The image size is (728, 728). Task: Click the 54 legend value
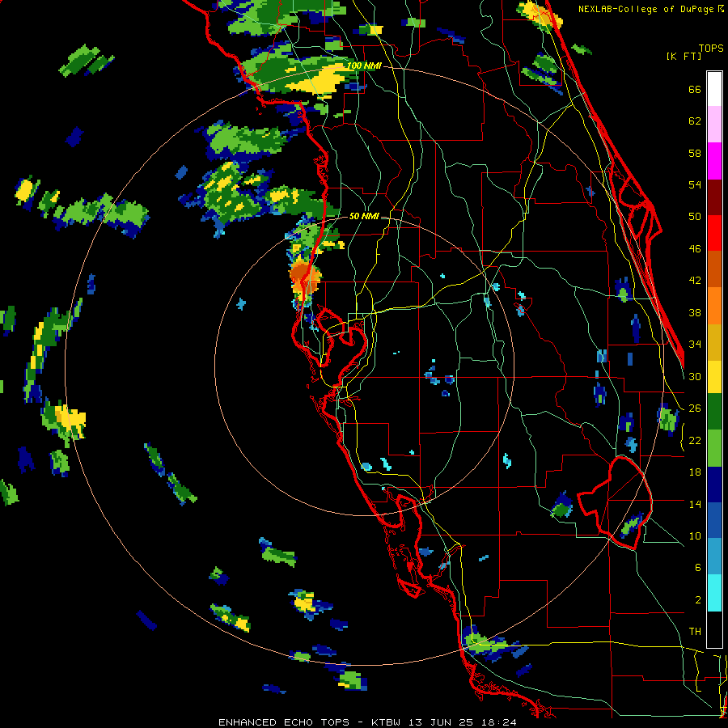pos(695,184)
